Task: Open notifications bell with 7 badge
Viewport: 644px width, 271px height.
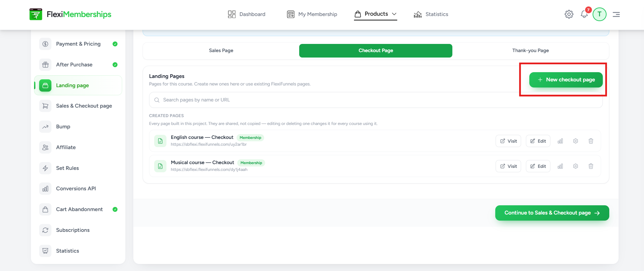Action: point(584,14)
